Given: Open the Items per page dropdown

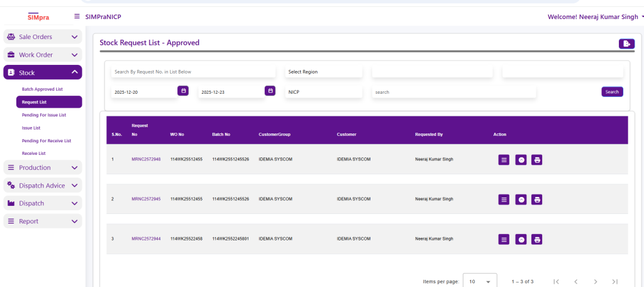Looking at the screenshot, I should click(480, 281).
